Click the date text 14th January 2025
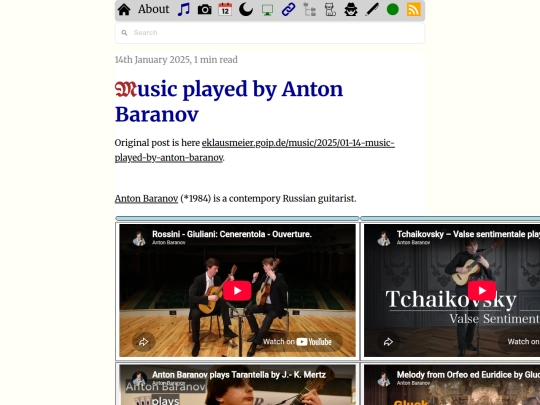This screenshot has width=540, height=405. (152, 60)
